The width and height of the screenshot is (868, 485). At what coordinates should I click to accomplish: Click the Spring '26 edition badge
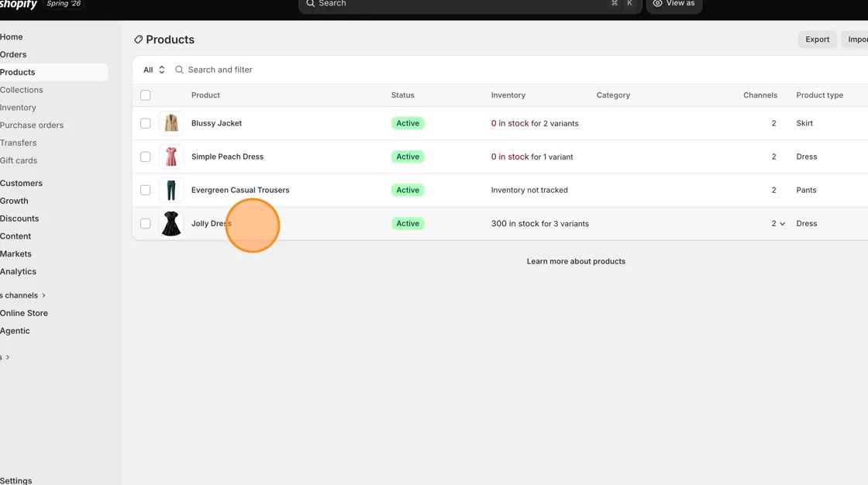click(x=64, y=4)
